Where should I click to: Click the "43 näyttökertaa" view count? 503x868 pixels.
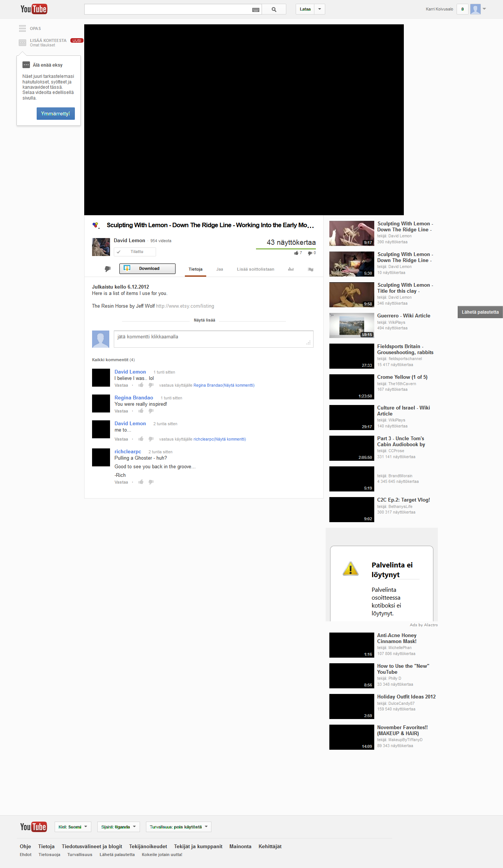(291, 243)
